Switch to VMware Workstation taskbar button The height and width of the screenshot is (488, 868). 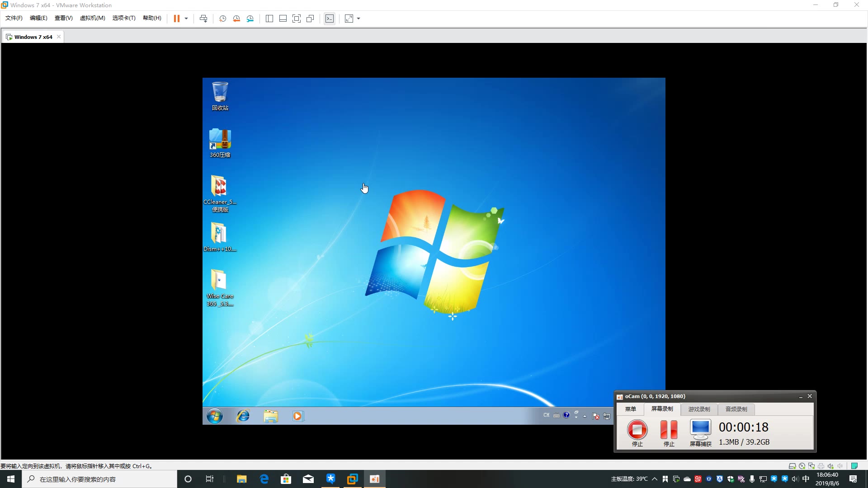(353, 479)
